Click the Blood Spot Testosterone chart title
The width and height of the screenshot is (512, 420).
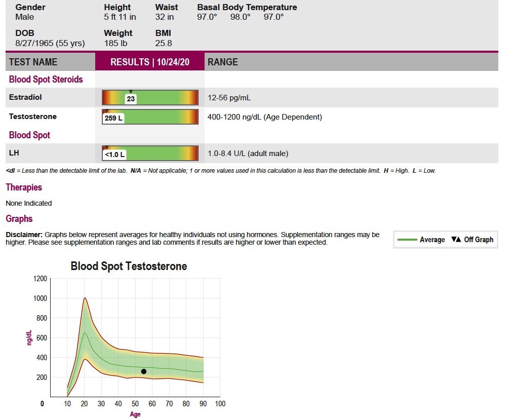point(129,266)
